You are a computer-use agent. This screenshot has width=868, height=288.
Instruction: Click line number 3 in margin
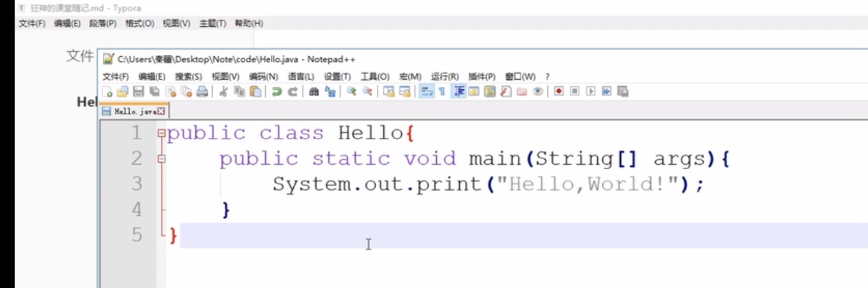137,184
